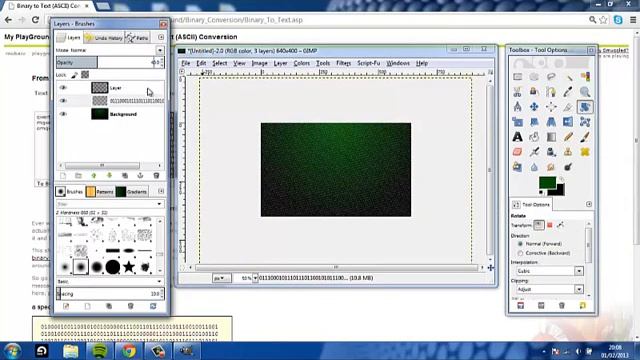The height and width of the screenshot is (360, 640).
Task: Select the Pencil tool
Action: tap(568, 137)
